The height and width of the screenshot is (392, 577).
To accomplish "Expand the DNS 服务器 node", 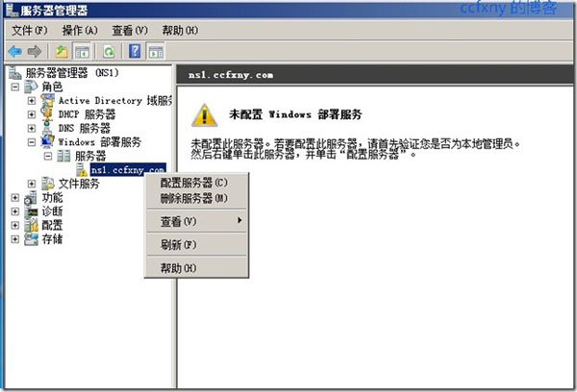I will pos(32,129).
